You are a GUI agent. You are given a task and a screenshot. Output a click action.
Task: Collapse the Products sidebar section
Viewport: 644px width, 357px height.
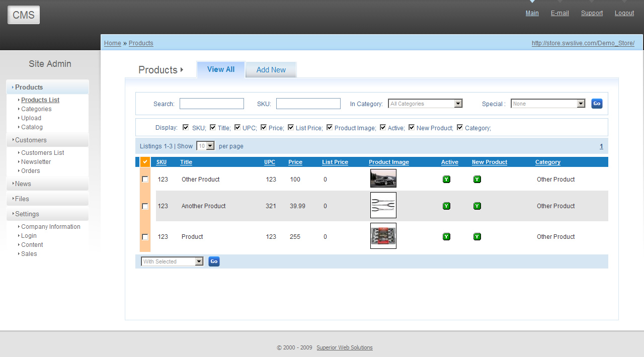tap(48, 87)
